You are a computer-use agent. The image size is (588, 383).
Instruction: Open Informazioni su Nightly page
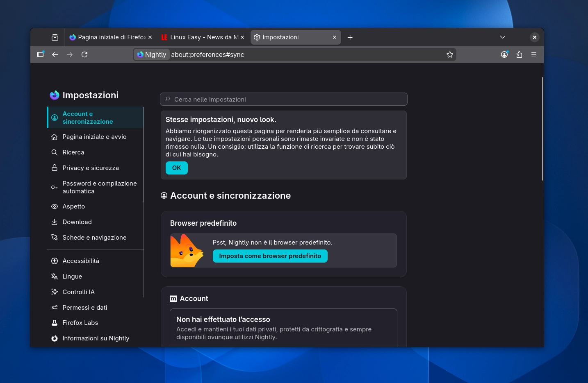click(95, 338)
